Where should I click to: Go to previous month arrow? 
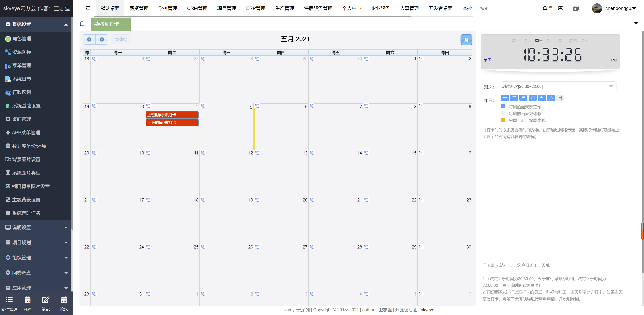(x=89, y=39)
